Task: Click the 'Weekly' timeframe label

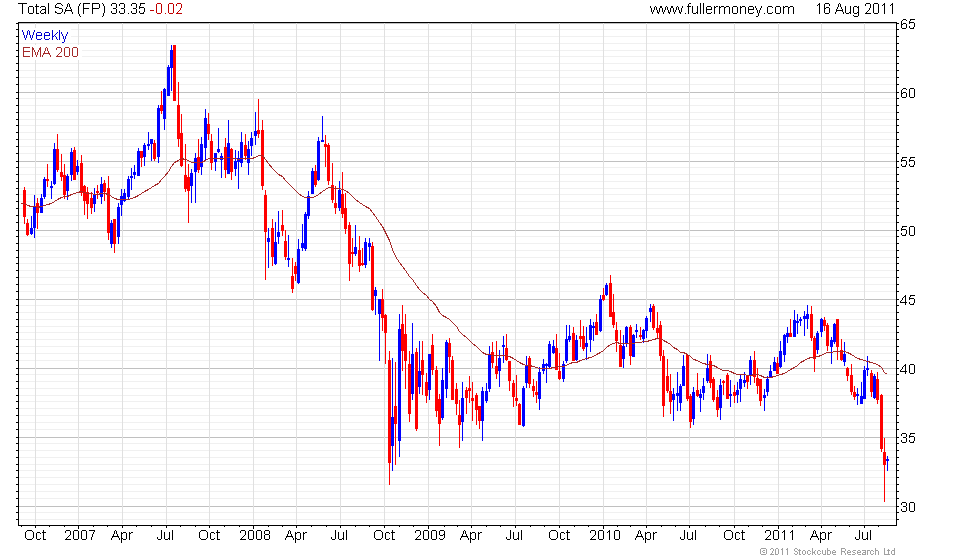Action: pos(44,36)
